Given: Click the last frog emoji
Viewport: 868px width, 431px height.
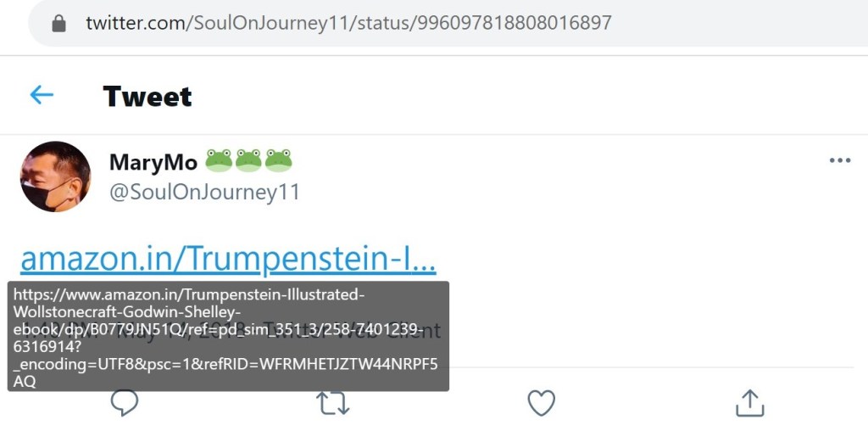Looking at the screenshot, I should pos(278,160).
